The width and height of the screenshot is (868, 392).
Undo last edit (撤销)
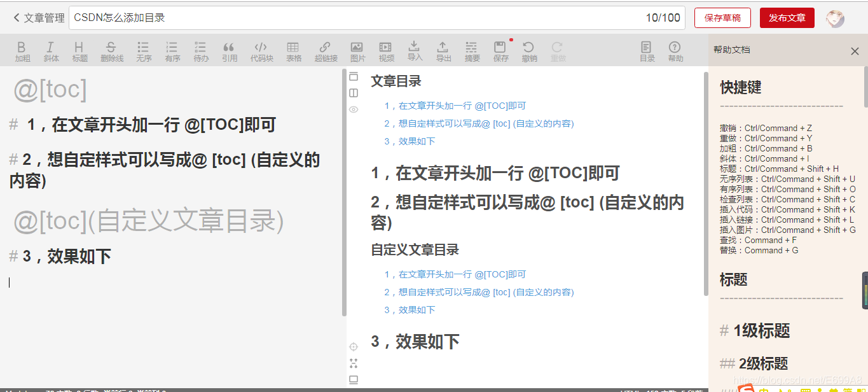coord(529,52)
